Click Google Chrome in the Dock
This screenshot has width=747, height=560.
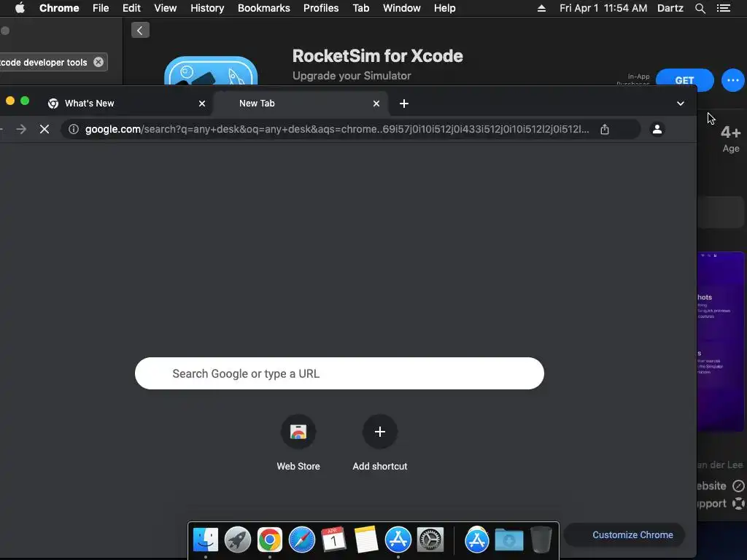[x=270, y=540]
